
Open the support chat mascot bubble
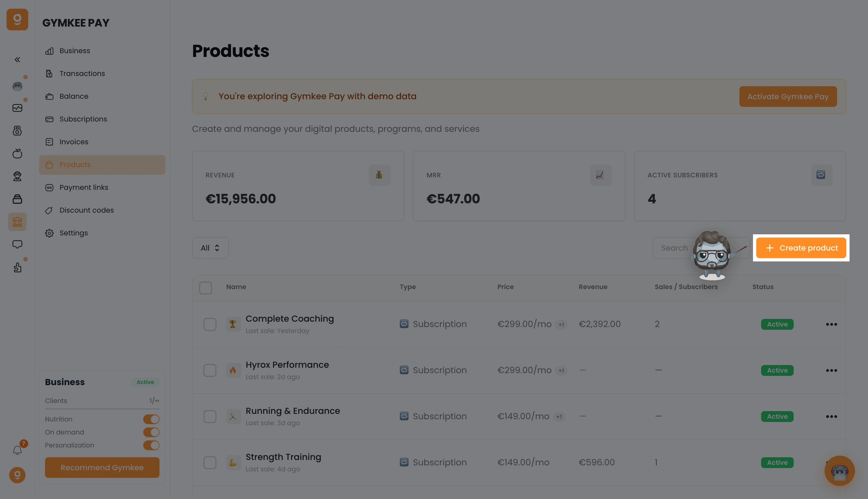point(839,470)
